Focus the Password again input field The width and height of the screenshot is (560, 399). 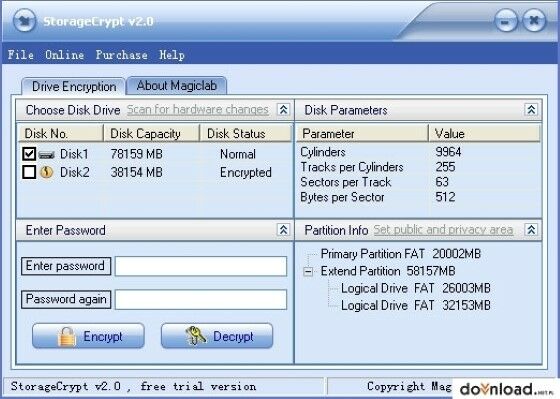[x=201, y=299]
